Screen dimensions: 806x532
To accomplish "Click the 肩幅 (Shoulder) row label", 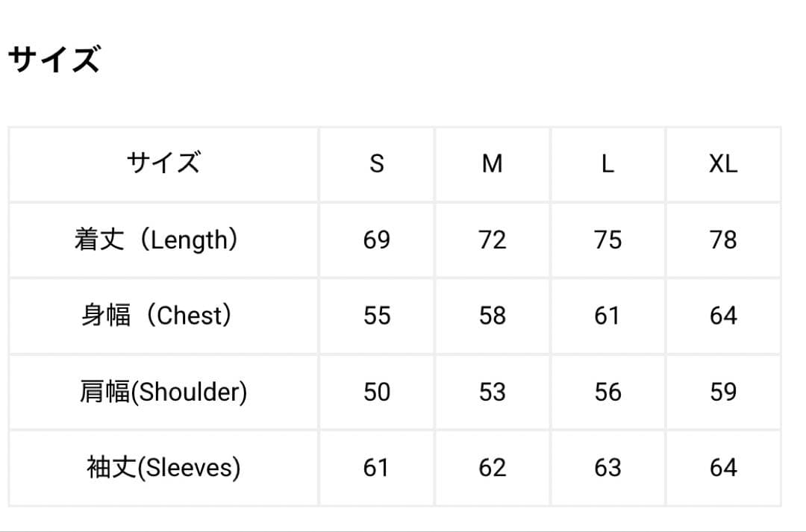I will (x=163, y=392).
